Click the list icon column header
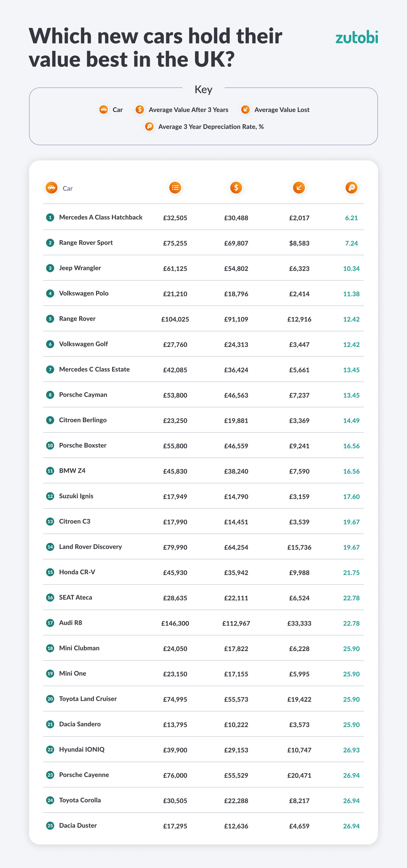The width and height of the screenshot is (407, 868). [x=175, y=188]
